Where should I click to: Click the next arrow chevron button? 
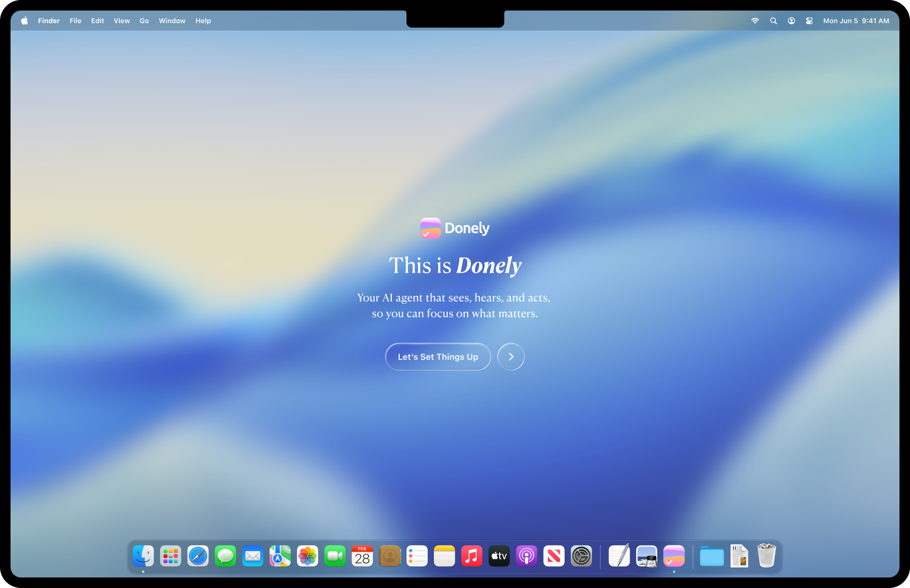coord(511,357)
